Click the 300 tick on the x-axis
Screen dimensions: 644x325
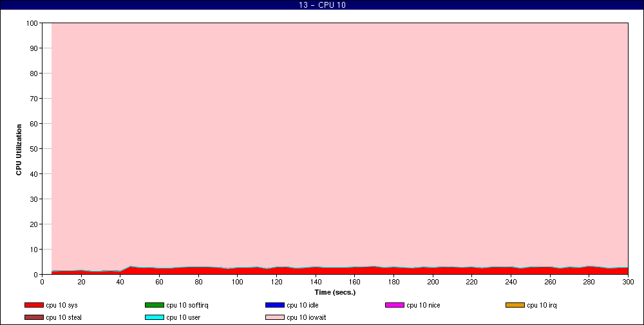coord(629,282)
